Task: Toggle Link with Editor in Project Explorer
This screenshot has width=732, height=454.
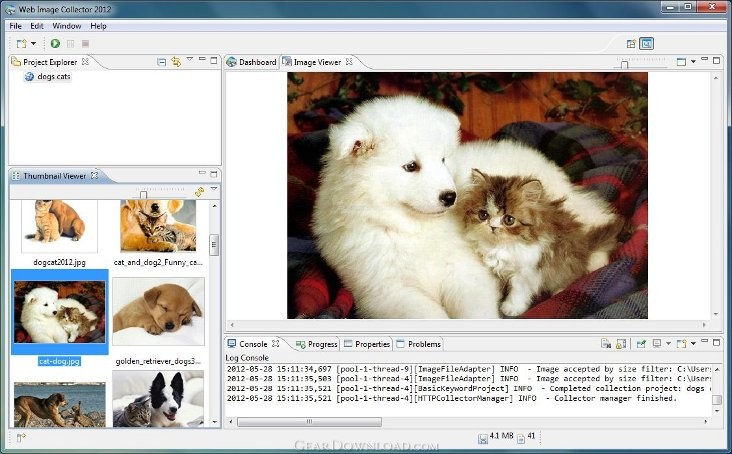Action: pos(176,62)
